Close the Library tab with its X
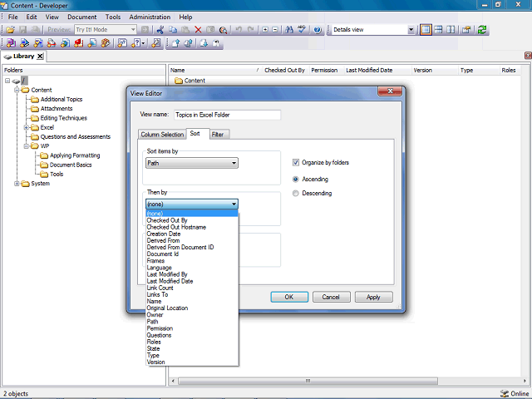The width and height of the screenshot is (532, 399). click(x=40, y=57)
